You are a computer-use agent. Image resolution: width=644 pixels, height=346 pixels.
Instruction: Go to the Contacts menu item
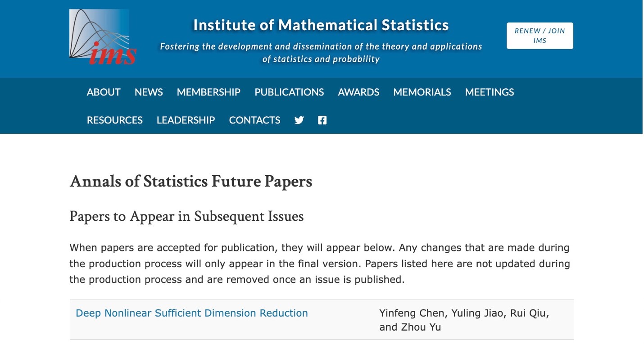point(254,120)
